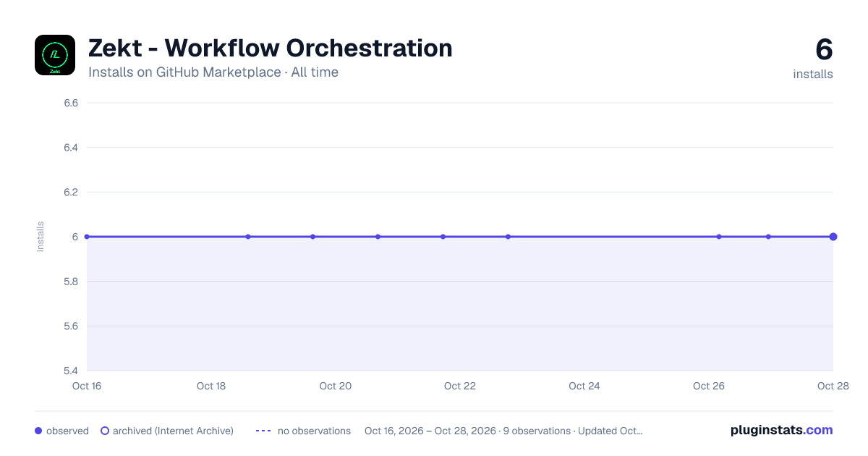Click the Oct 16 starting data point

(87, 237)
